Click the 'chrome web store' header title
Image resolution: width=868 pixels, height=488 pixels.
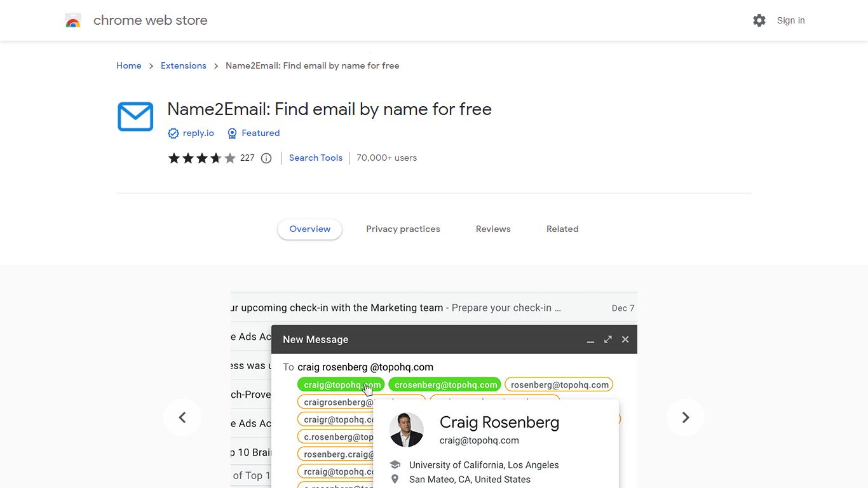[151, 20]
